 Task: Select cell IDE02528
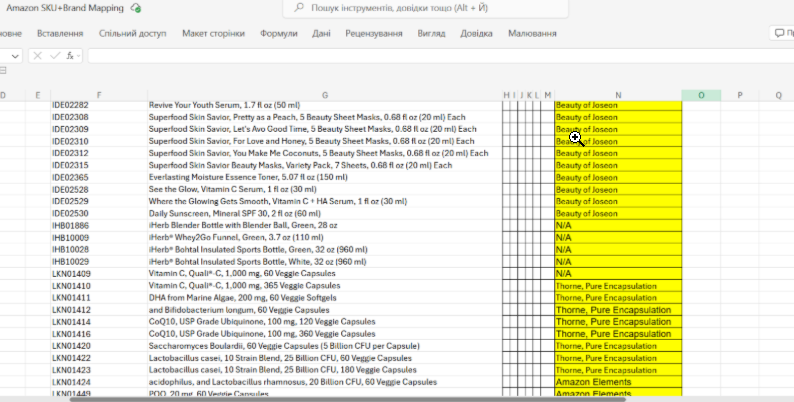99,189
